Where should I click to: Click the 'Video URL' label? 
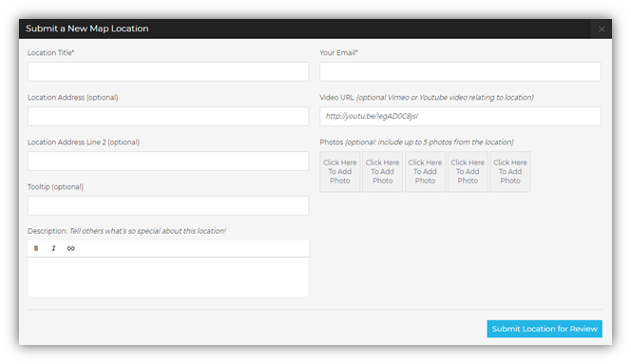336,98
